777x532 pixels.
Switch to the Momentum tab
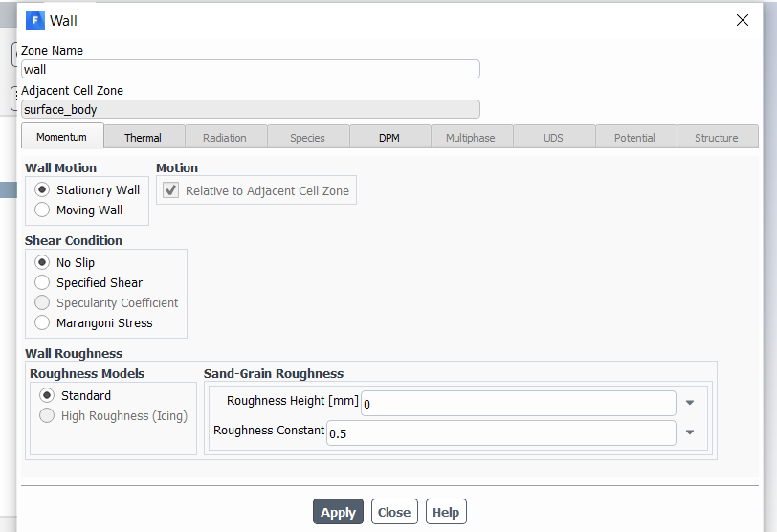tap(62, 136)
